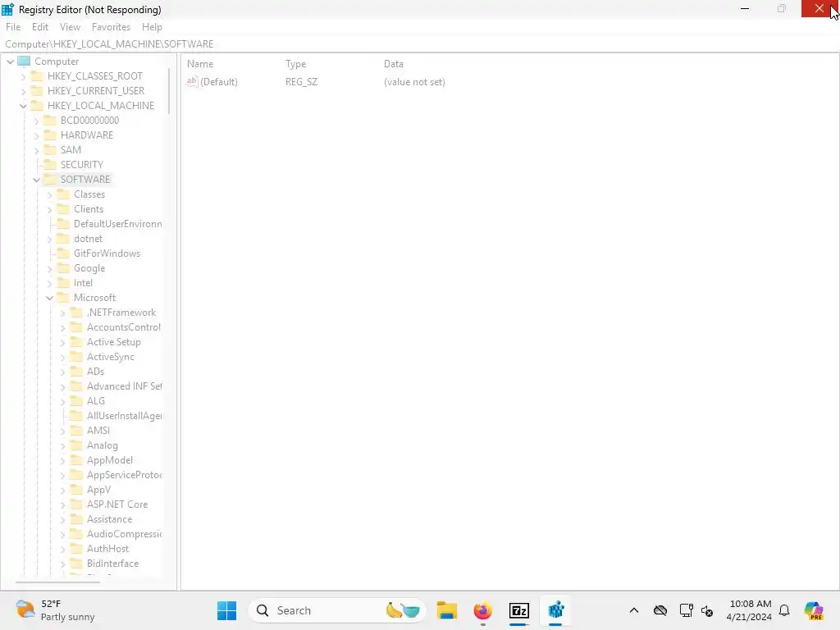Image resolution: width=840 pixels, height=630 pixels.
Task: Collapse the SOFTWARE key chevron
Action: pyautogui.click(x=36, y=180)
